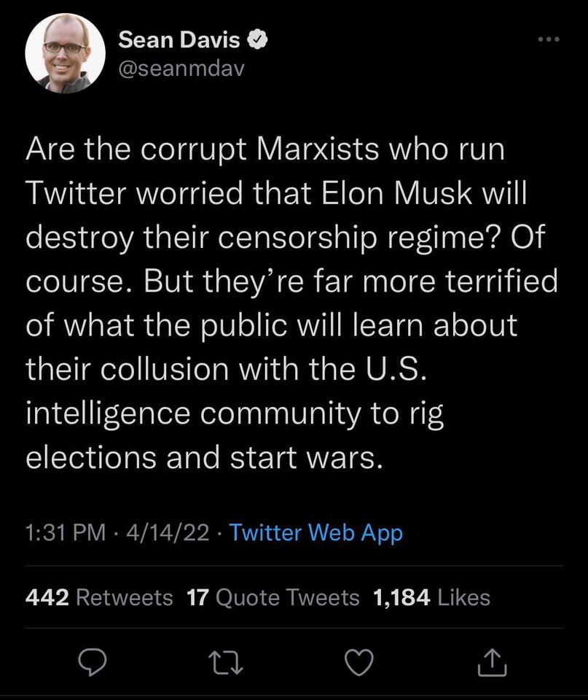This screenshot has height=700, width=588.
Task: View the 1,184 Likes list
Action: pyautogui.click(x=431, y=597)
